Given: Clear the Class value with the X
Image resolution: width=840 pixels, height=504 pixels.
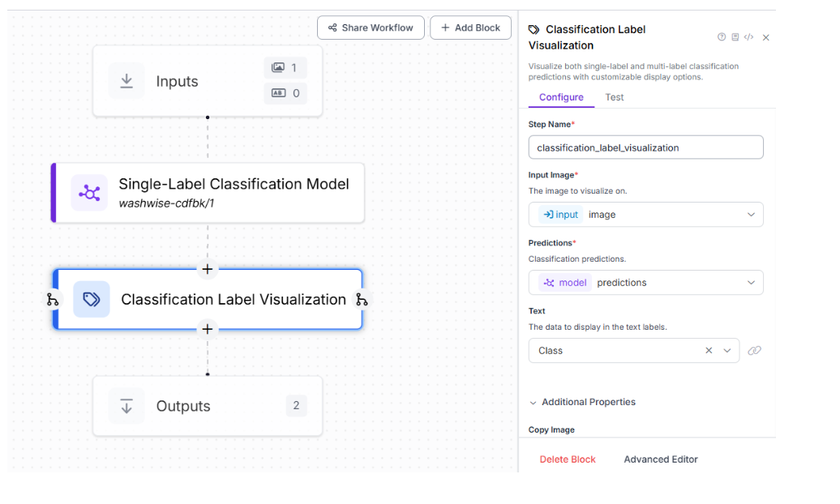Looking at the screenshot, I should [709, 351].
